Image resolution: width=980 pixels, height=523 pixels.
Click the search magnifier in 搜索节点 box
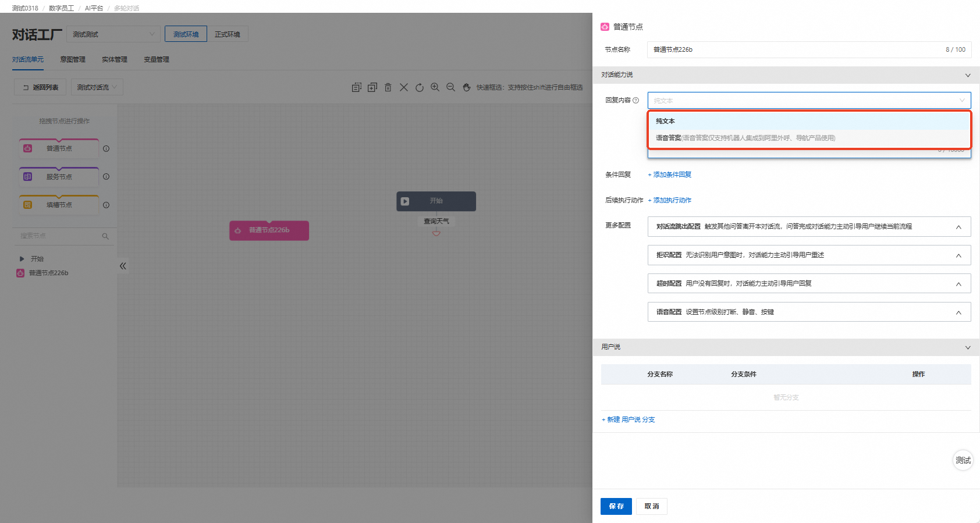(x=105, y=236)
